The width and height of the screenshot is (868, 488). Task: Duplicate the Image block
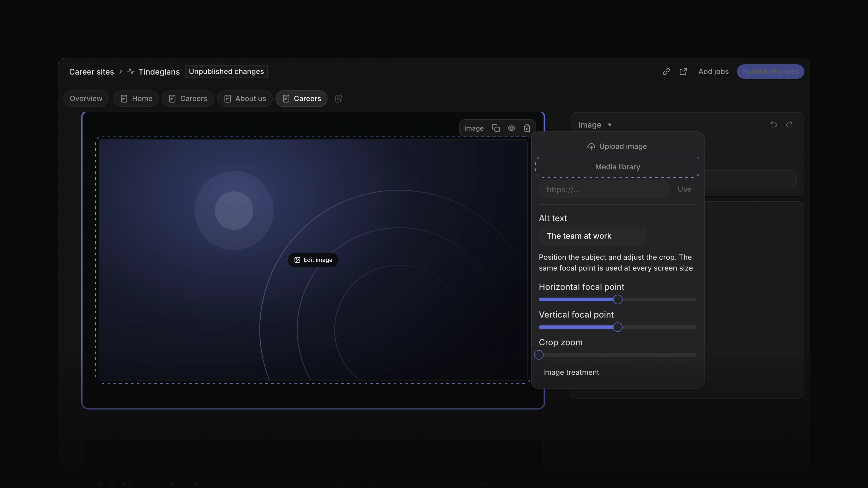pos(496,128)
